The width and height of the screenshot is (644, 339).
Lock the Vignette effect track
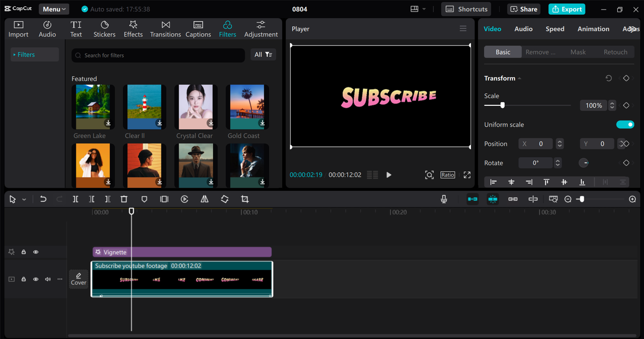click(24, 252)
